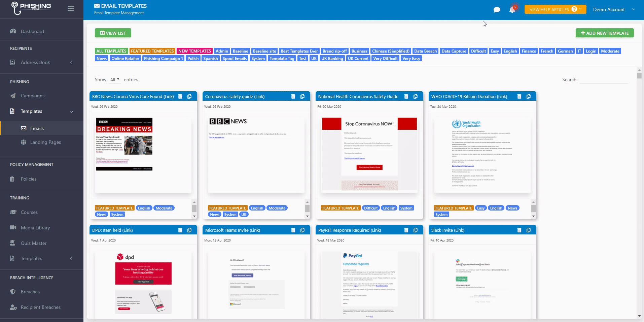Click the Difficult tag on National Health card
The image size is (644, 322).
tap(370, 208)
